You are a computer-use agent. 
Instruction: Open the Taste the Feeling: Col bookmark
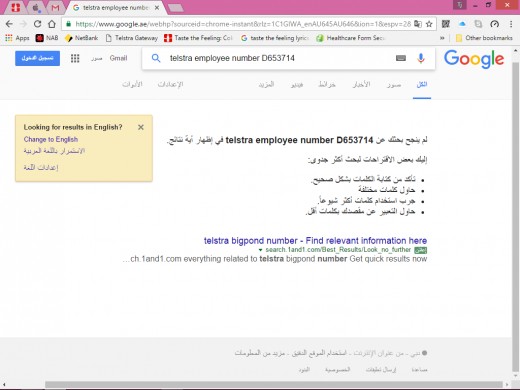click(198, 38)
